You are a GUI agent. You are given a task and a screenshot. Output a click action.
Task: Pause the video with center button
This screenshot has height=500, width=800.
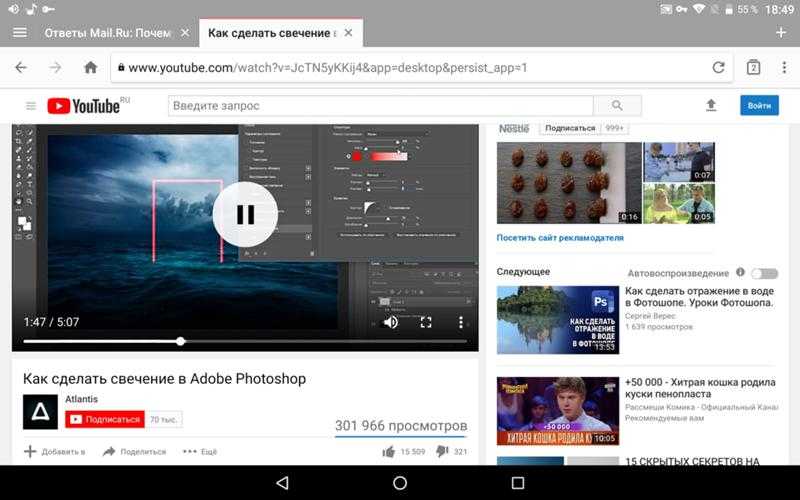tap(245, 215)
